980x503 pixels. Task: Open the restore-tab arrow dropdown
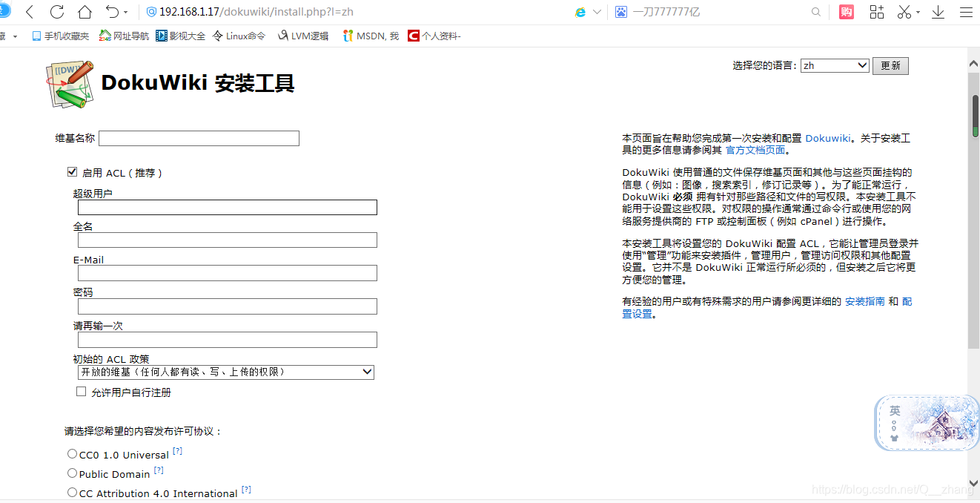pos(125,13)
